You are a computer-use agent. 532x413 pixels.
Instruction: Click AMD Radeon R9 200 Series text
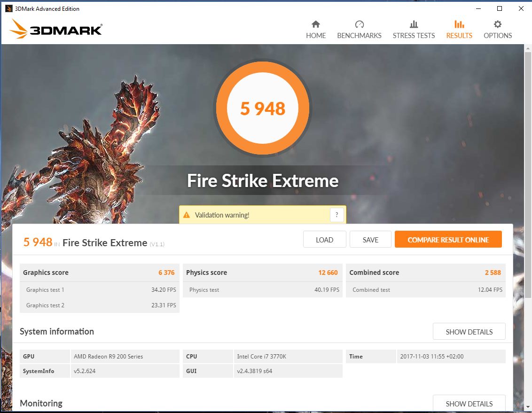click(x=108, y=356)
